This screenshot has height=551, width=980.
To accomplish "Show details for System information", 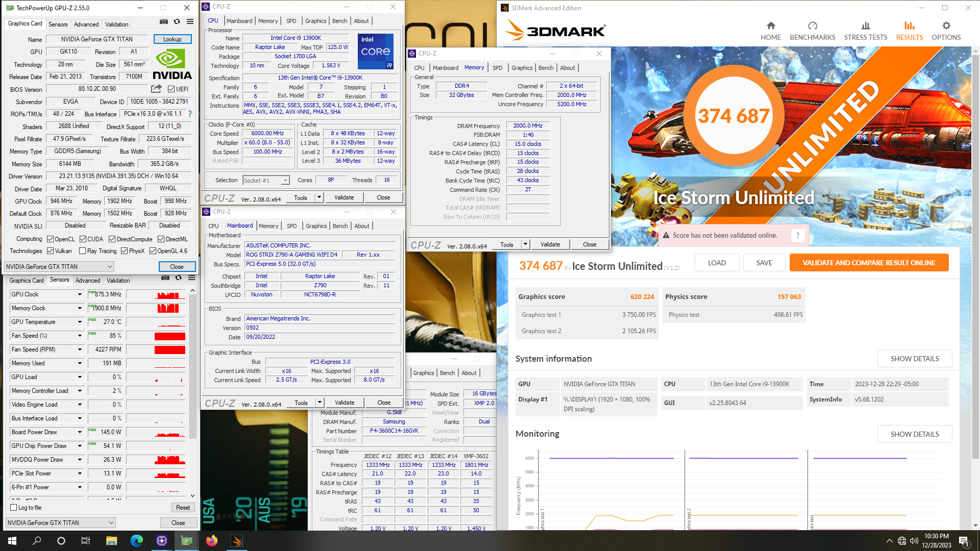I will (915, 359).
